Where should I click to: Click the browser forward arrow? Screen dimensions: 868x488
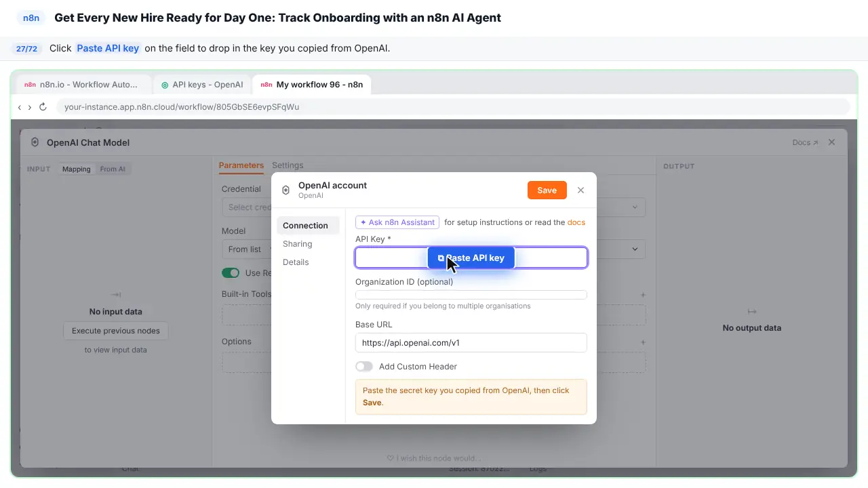[x=30, y=107]
